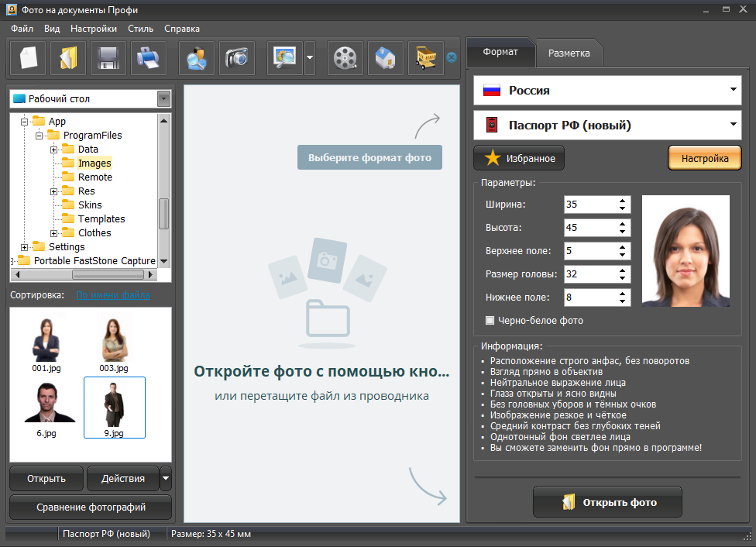Click the По имени файла sorting link

pyautogui.click(x=113, y=294)
